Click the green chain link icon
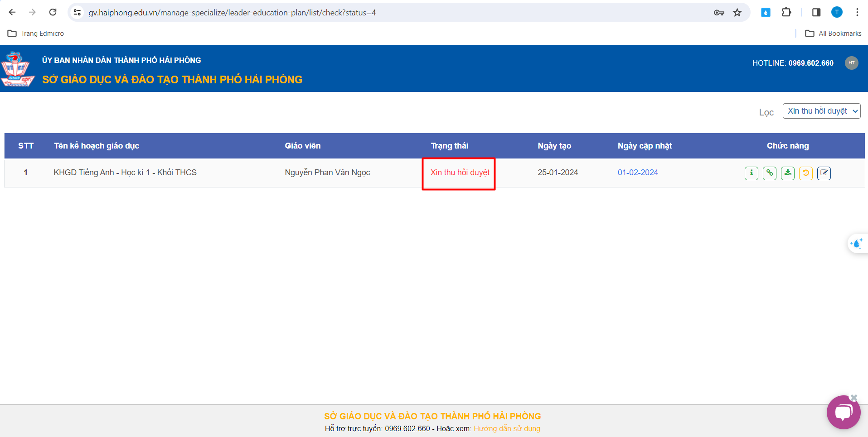This screenshot has width=868, height=437. click(x=769, y=173)
